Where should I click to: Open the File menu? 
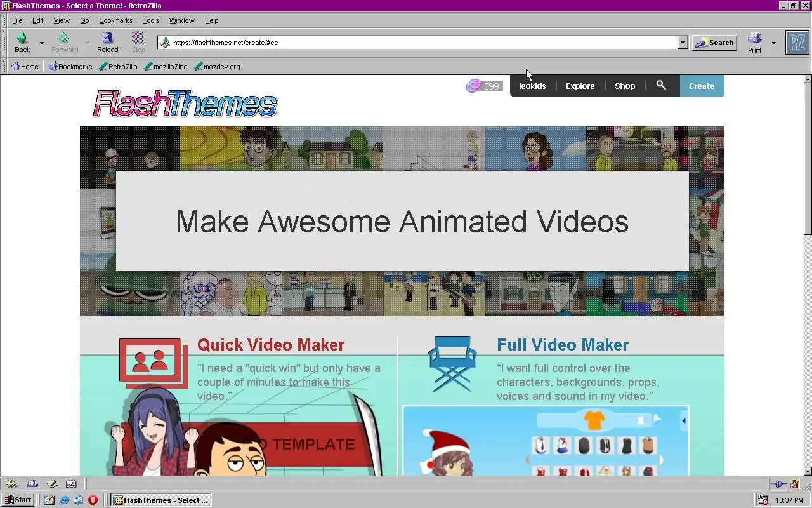click(17, 20)
